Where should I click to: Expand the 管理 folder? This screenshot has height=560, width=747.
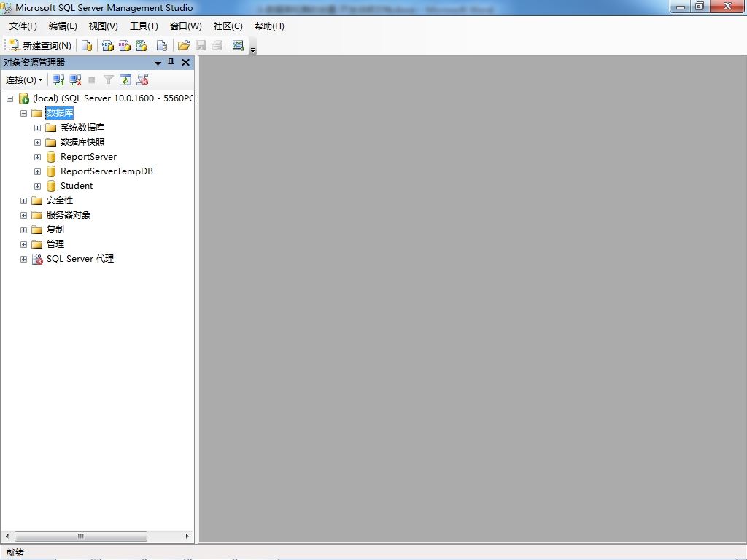coord(23,244)
